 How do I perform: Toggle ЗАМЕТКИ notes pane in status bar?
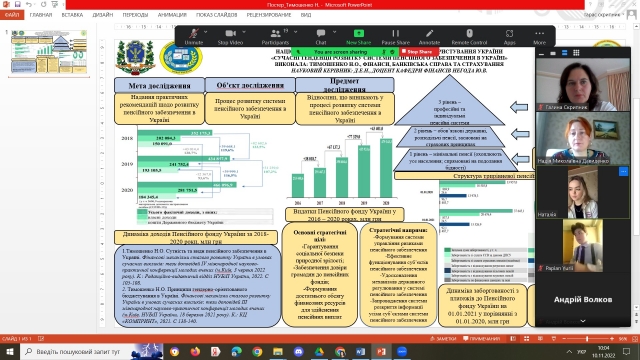[443, 339]
